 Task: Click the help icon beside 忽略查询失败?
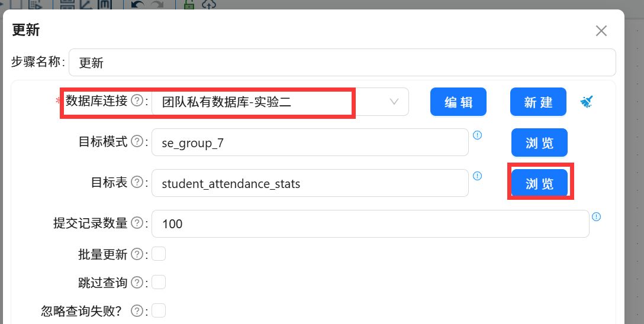pyautogui.click(x=137, y=311)
